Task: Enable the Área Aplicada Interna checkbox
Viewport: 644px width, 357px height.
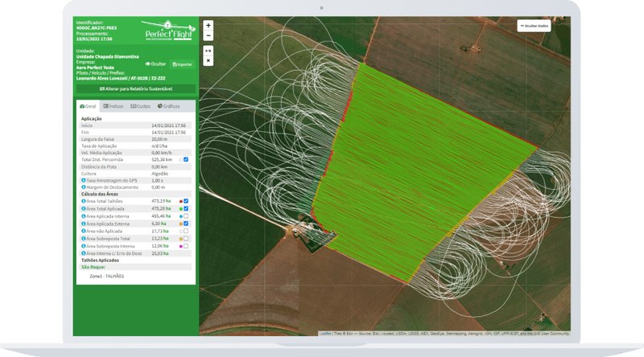Action: coord(186,216)
